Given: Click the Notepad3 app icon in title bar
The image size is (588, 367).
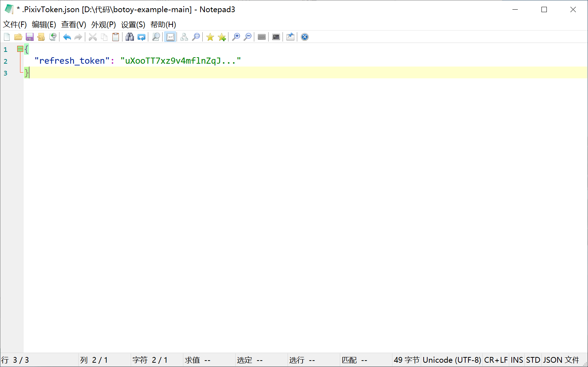Looking at the screenshot, I should pos(9,9).
